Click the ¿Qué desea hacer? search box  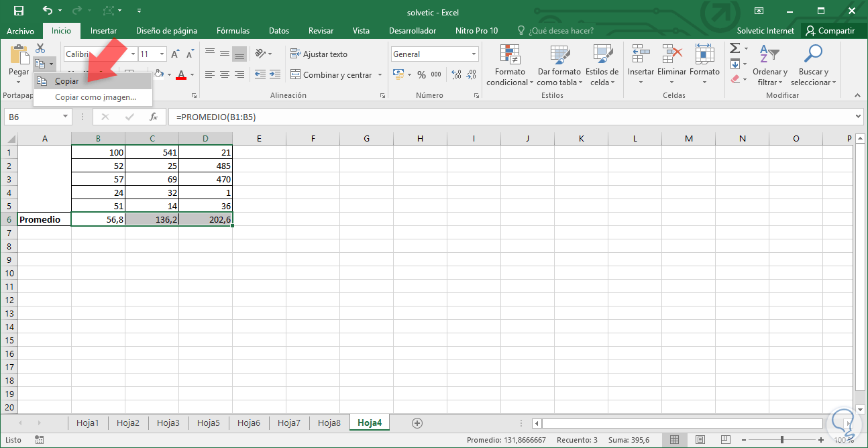555,31
